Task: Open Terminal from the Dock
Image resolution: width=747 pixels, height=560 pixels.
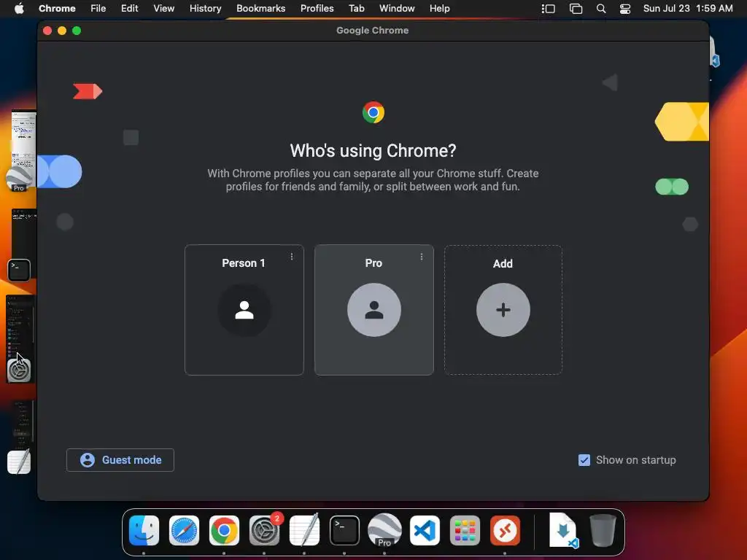Action: 344,530
